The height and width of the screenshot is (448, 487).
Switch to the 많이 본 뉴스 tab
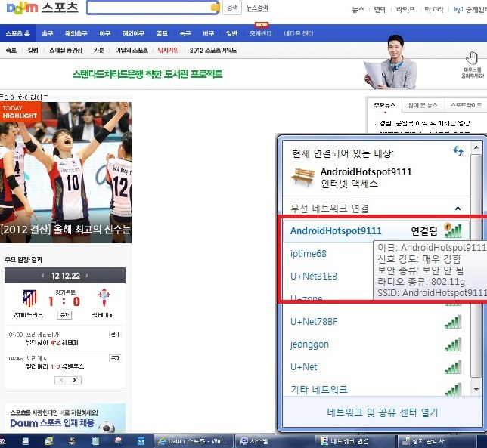click(x=423, y=105)
